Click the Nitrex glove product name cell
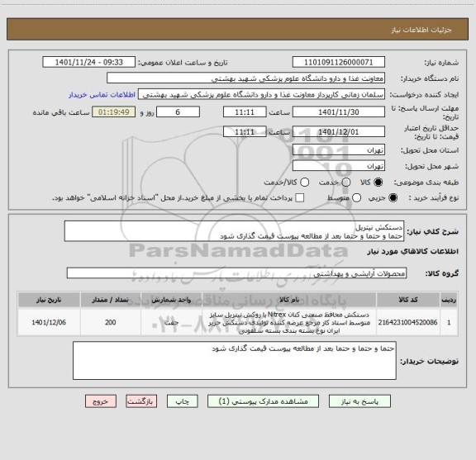 pos(289,322)
